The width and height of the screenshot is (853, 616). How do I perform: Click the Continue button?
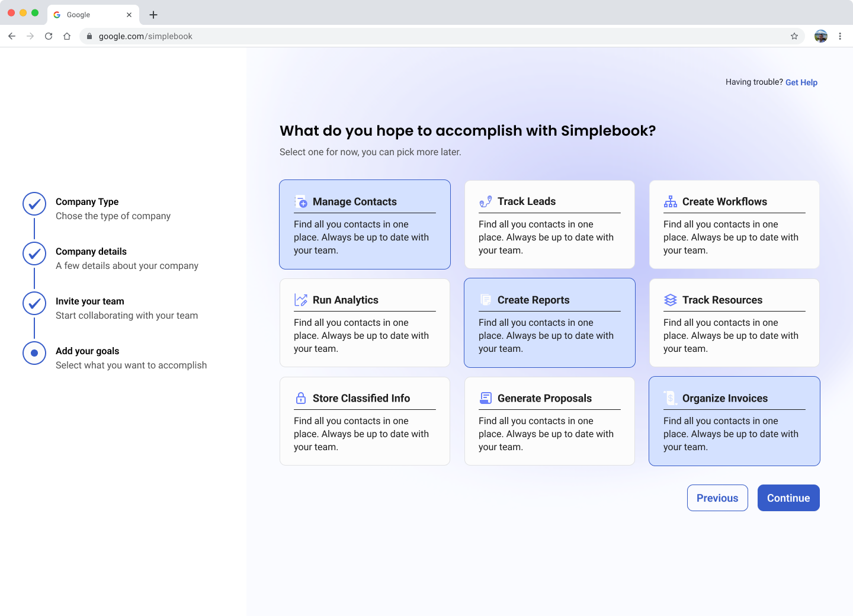[x=788, y=498]
